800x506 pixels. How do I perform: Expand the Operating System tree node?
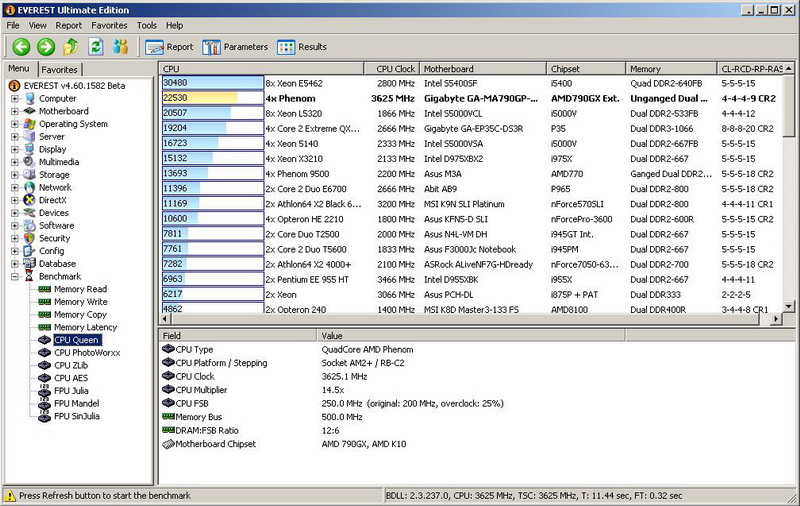[x=15, y=124]
